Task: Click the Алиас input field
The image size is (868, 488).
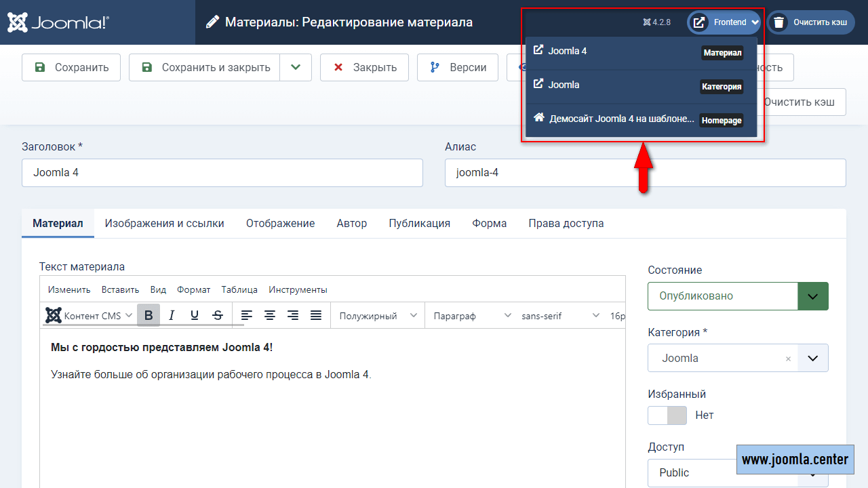Action: click(645, 173)
